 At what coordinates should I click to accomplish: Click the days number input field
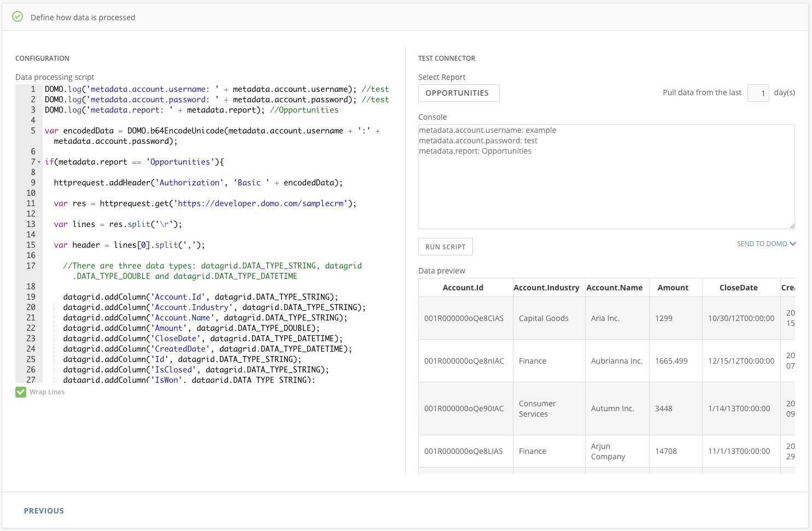click(758, 93)
